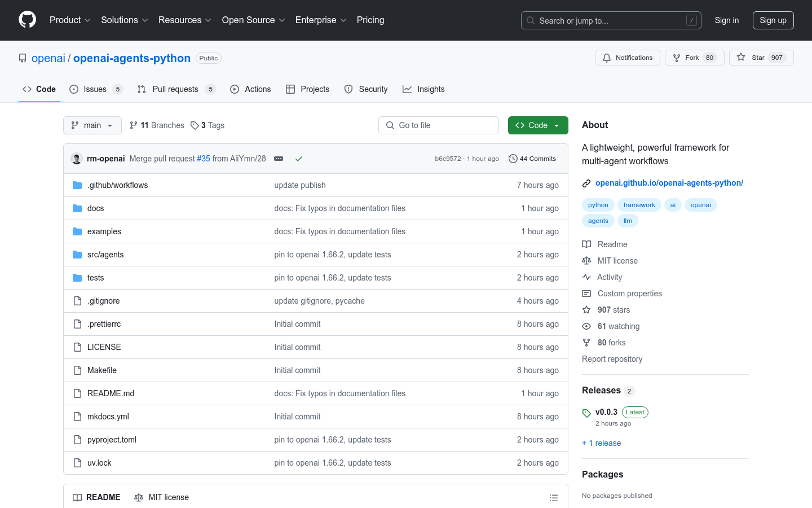Viewport: 812px width, 508px height.
Task: Click the verified commit checkmark badge
Action: pos(299,159)
